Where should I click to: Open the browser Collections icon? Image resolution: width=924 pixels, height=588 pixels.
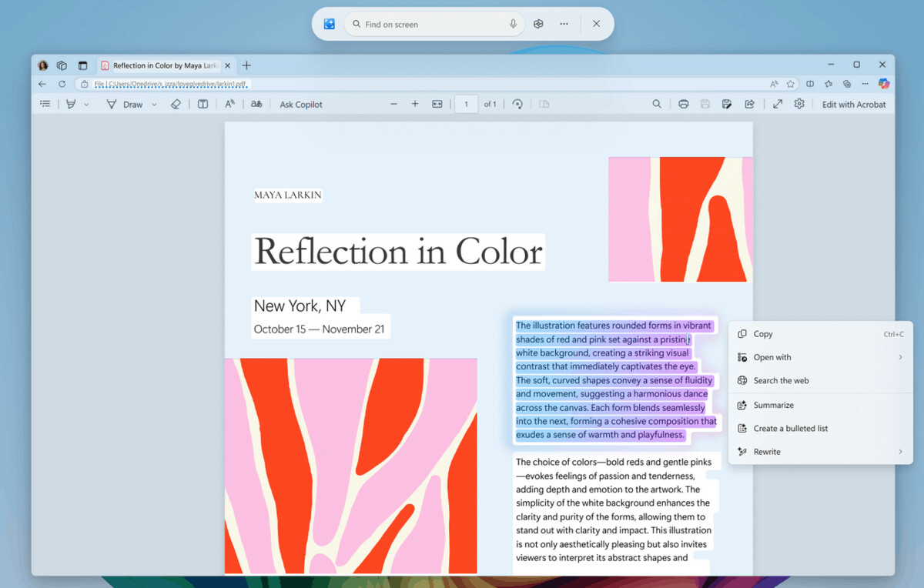click(x=847, y=84)
